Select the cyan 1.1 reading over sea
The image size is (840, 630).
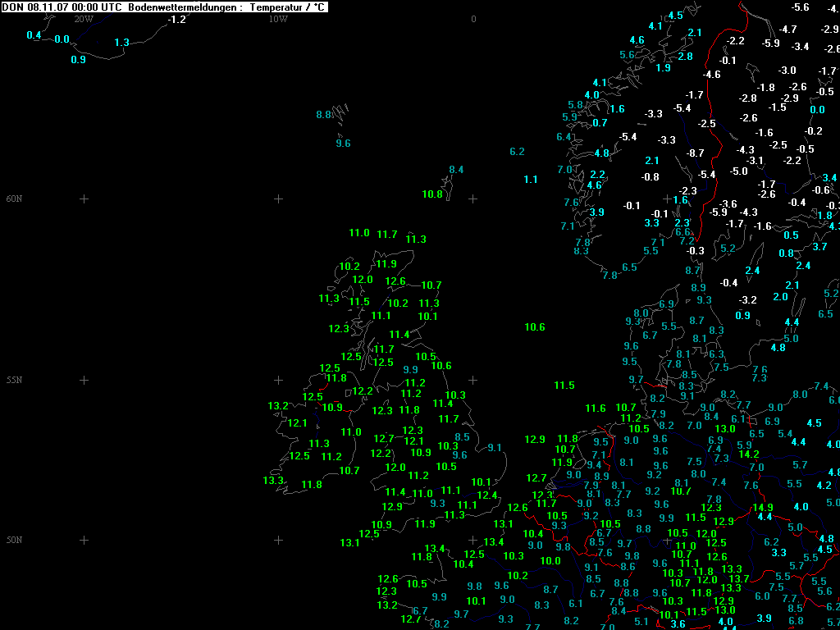pyautogui.click(x=531, y=179)
